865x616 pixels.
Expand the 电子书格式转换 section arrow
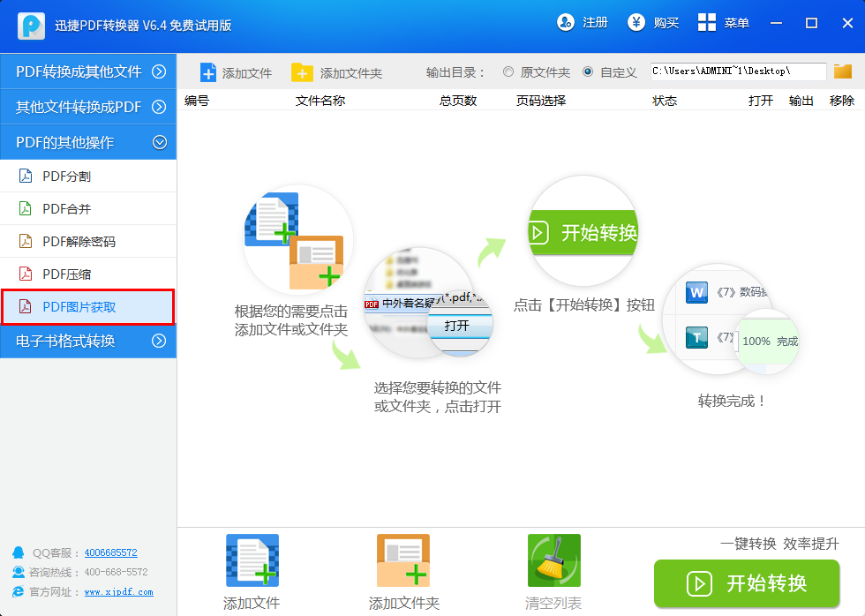tap(159, 341)
